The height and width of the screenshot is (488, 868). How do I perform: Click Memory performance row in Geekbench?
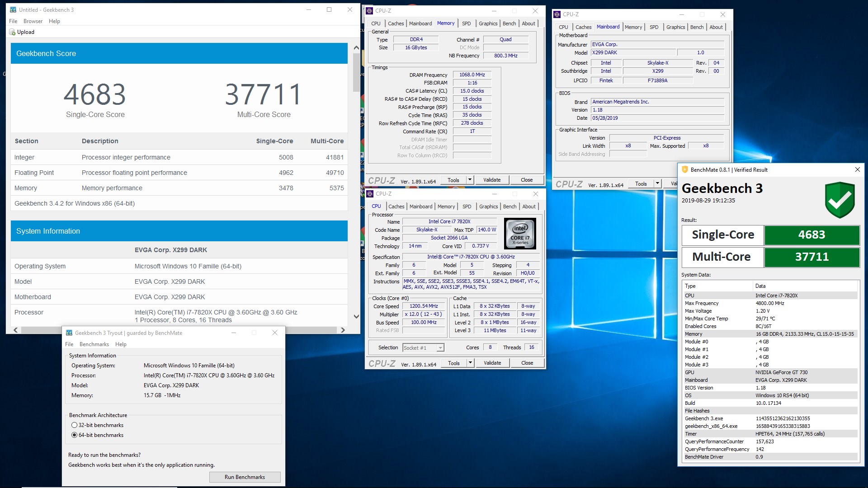coord(179,188)
